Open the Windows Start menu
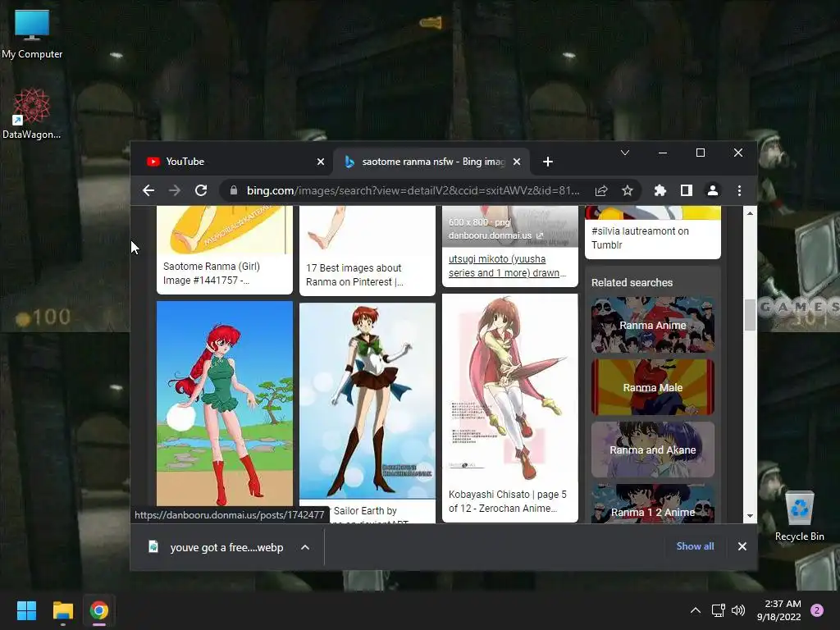 point(26,610)
